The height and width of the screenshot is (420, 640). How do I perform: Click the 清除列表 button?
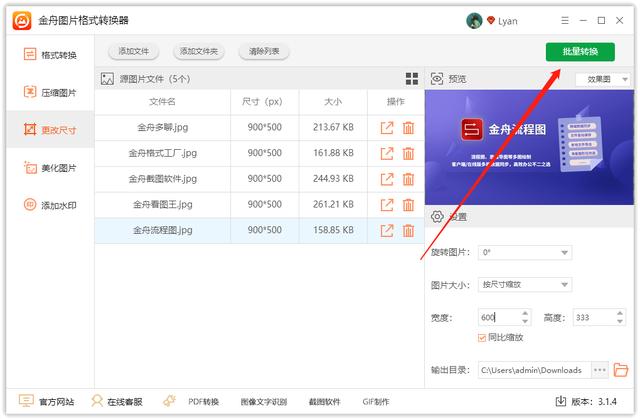(x=264, y=51)
